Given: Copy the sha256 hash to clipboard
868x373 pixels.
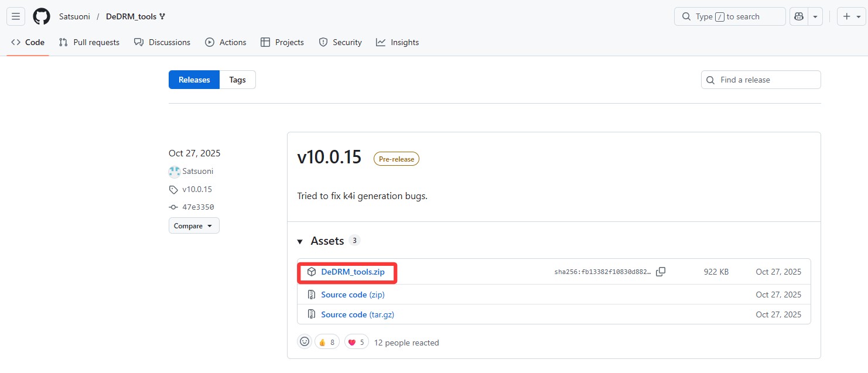Looking at the screenshot, I should 661,272.
